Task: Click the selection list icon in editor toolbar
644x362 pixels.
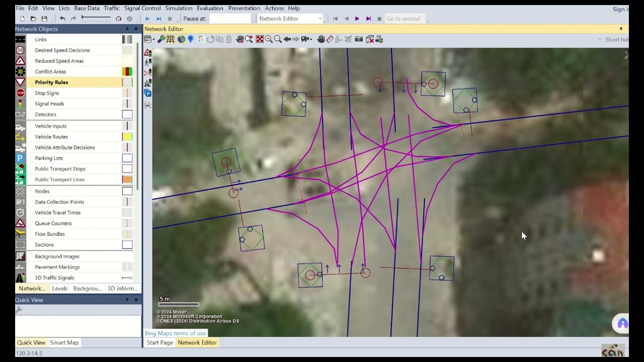Action: tap(201, 39)
